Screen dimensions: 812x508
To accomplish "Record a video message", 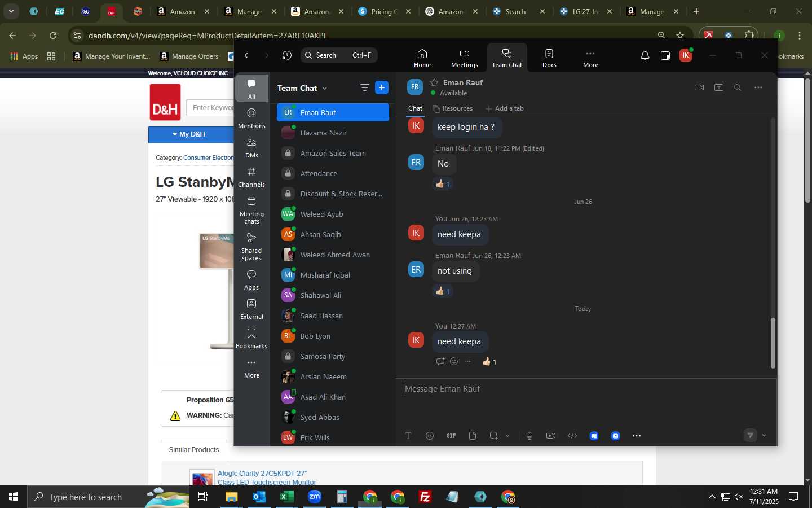I will pyautogui.click(x=551, y=436).
